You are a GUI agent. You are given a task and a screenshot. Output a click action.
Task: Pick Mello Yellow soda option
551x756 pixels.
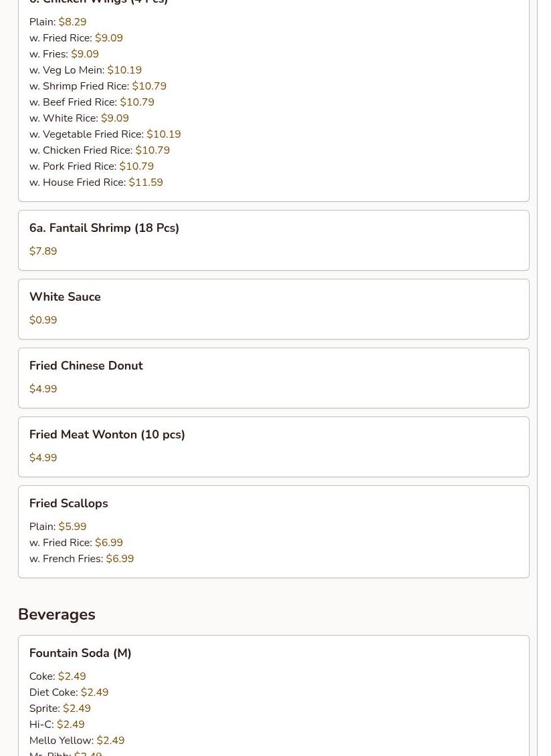point(77,740)
